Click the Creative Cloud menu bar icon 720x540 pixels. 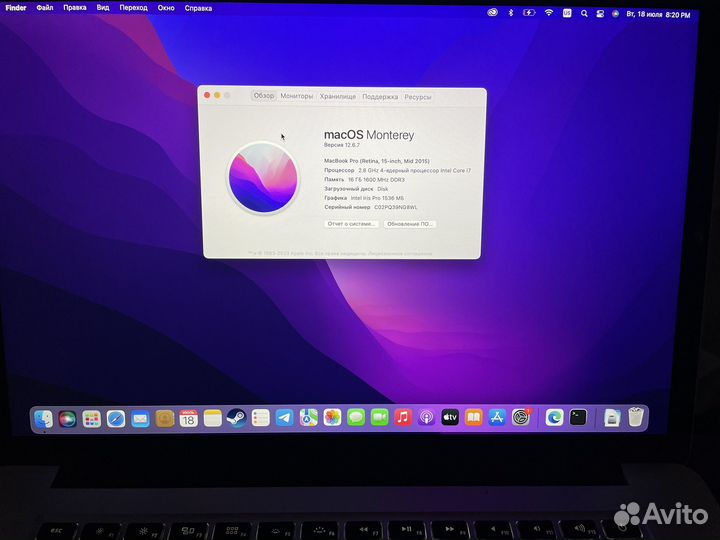pos(492,13)
